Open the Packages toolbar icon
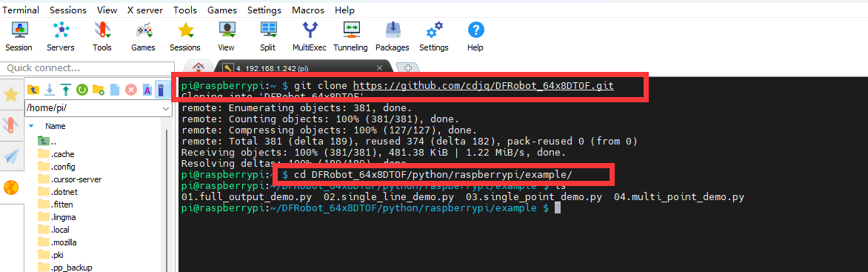Image resolution: width=868 pixels, height=272 pixels. [x=393, y=36]
